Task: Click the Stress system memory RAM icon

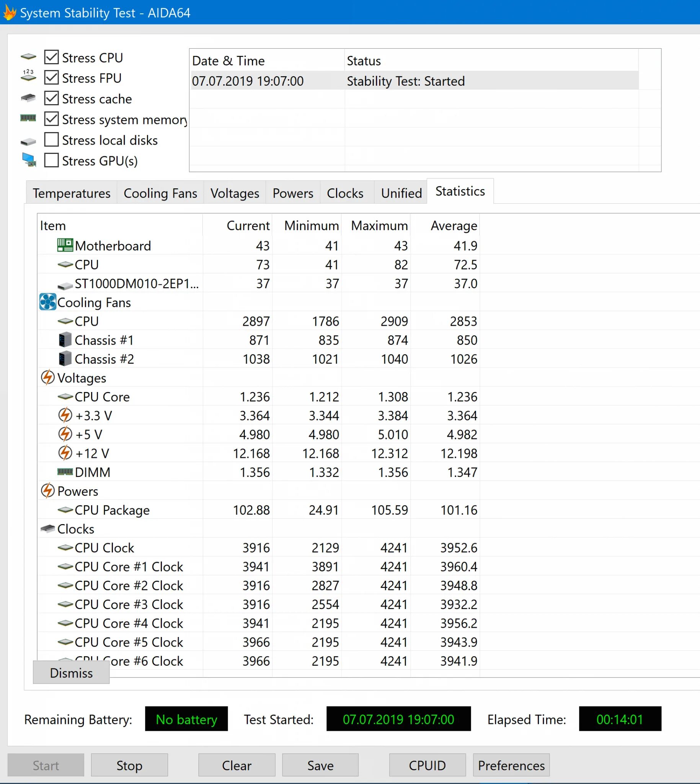Action: tap(28, 118)
